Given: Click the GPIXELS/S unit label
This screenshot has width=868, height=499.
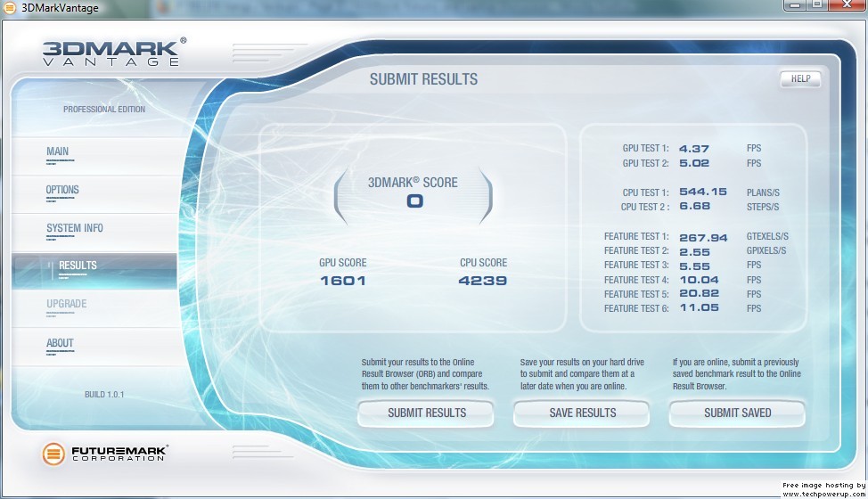Looking at the screenshot, I should 766,250.
